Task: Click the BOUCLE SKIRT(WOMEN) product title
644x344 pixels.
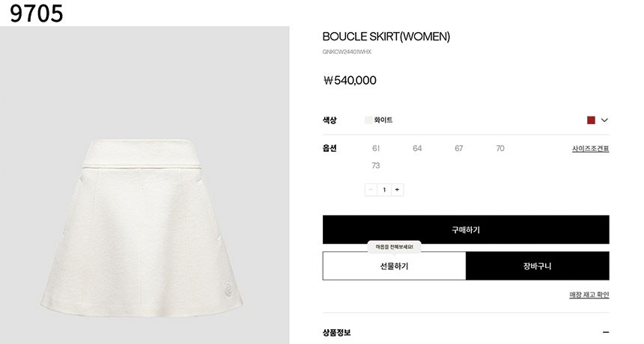Action: [x=386, y=37]
